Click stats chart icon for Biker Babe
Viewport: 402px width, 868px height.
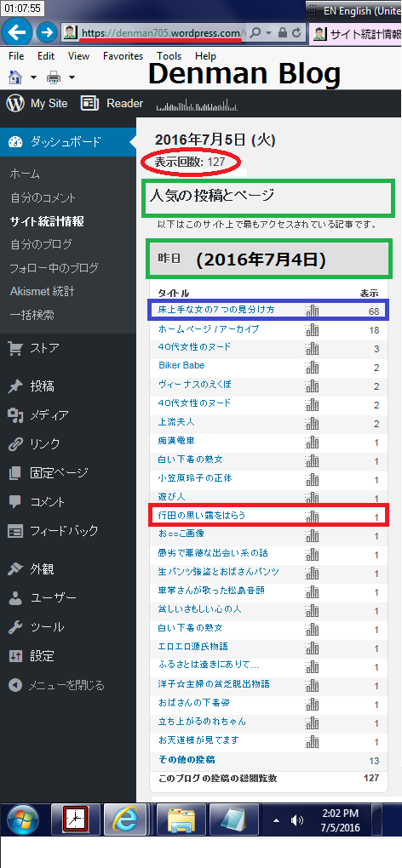click(x=313, y=366)
